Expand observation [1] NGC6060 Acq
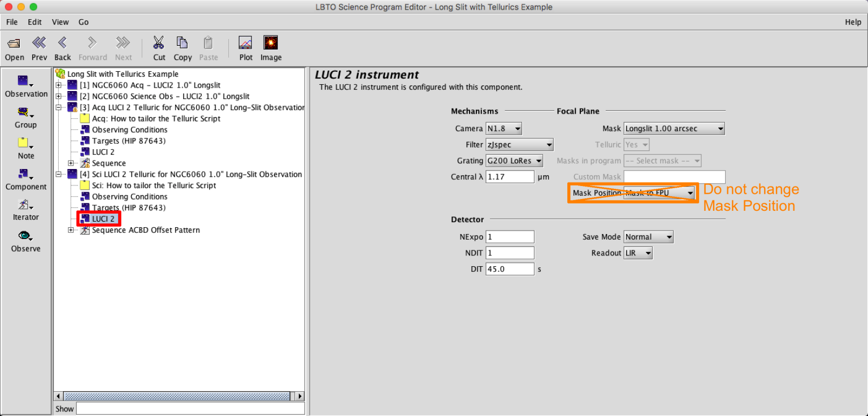This screenshot has height=416, width=868. pos(59,85)
